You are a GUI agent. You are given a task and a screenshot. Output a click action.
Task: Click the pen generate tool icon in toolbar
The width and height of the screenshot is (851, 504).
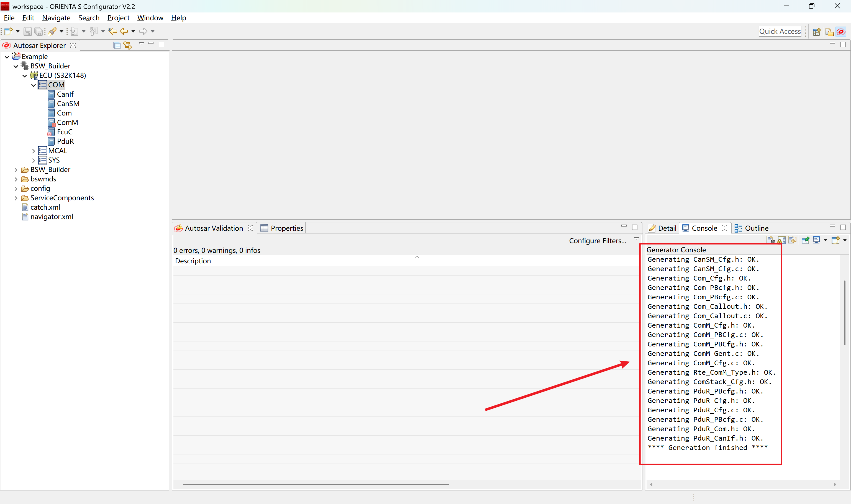pyautogui.click(x=52, y=31)
